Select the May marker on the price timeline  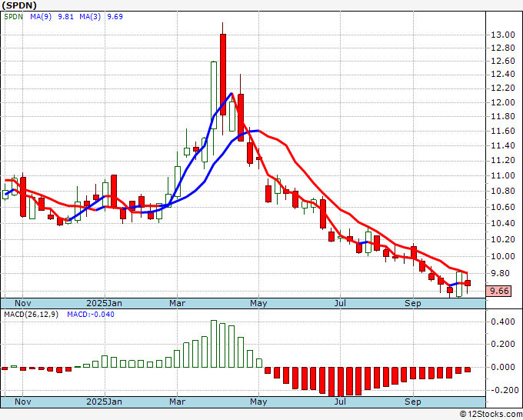[x=259, y=303]
